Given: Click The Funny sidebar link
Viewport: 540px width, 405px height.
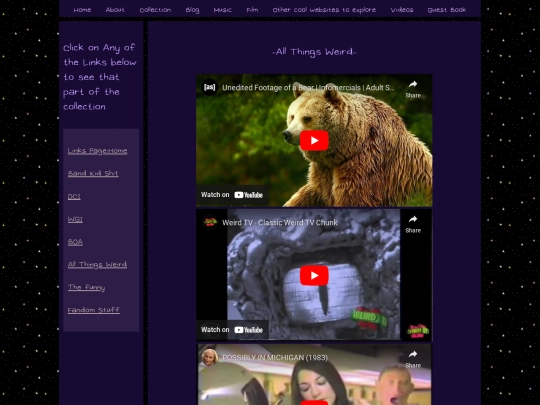Looking at the screenshot, I should point(86,287).
